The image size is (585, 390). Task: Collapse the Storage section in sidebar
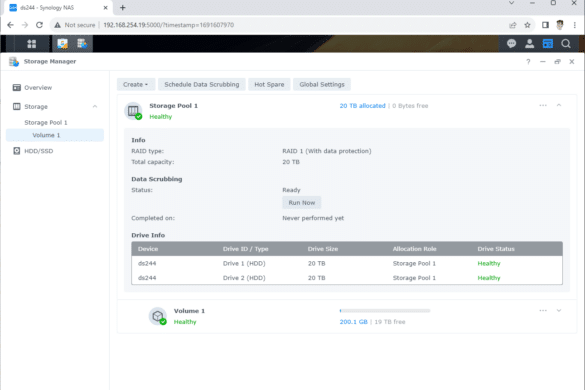[95, 107]
